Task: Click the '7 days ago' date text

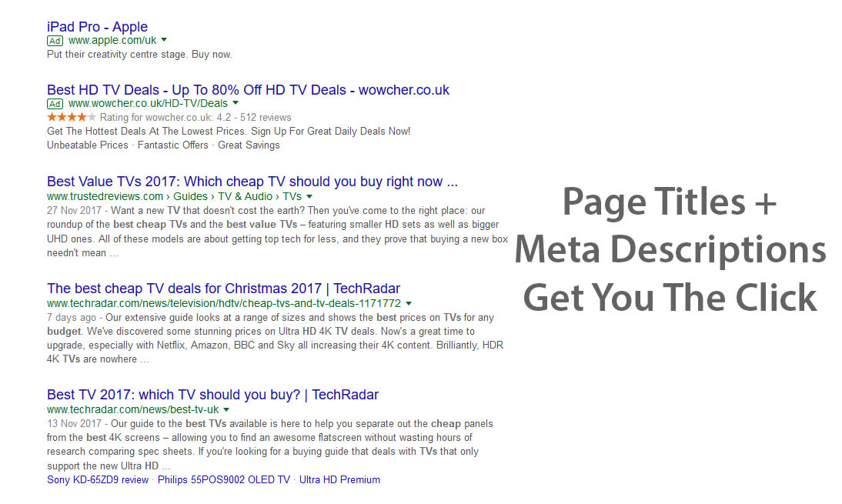Action: click(x=72, y=318)
